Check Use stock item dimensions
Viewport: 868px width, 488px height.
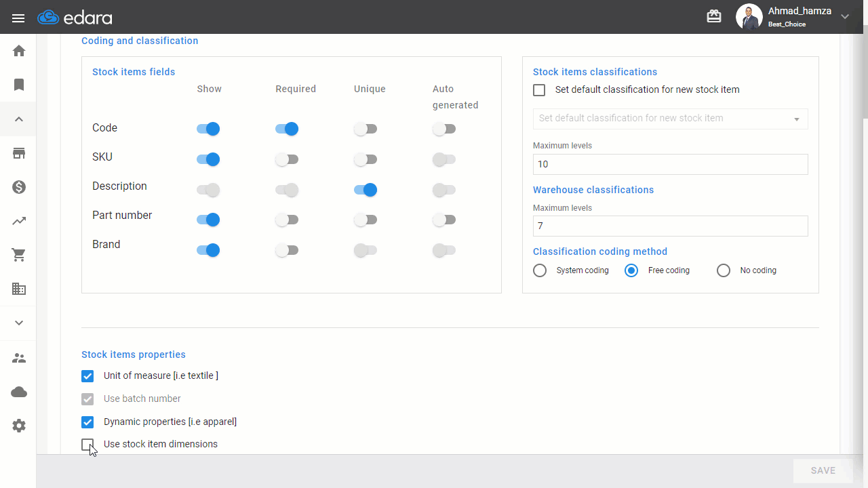pos(87,445)
